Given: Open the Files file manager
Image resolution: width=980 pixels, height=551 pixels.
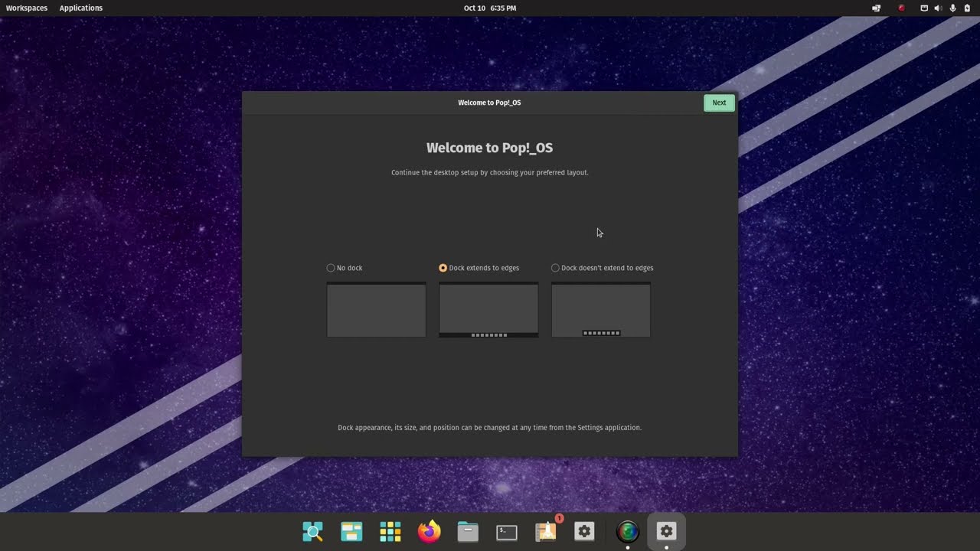Looking at the screenshot, I should (468, 531).
